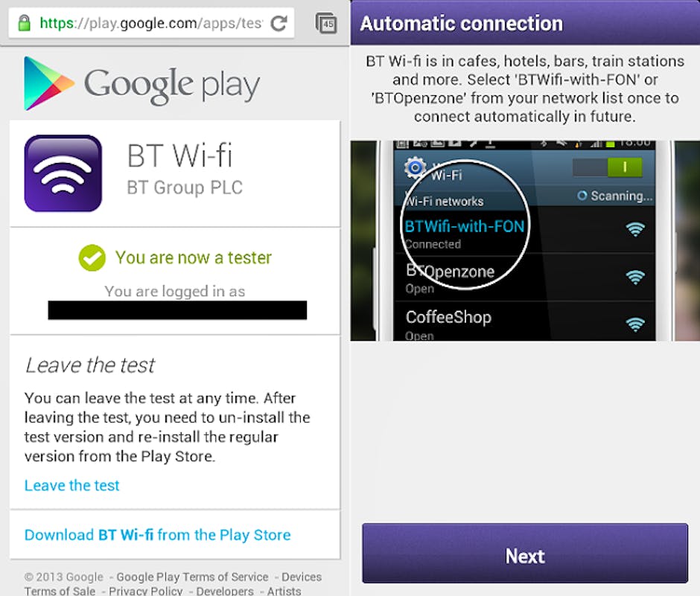The height and width of the screenshot is (596, 700).
Task: Click the Google Play triangle logo
Action: click(x=48, y=83)
